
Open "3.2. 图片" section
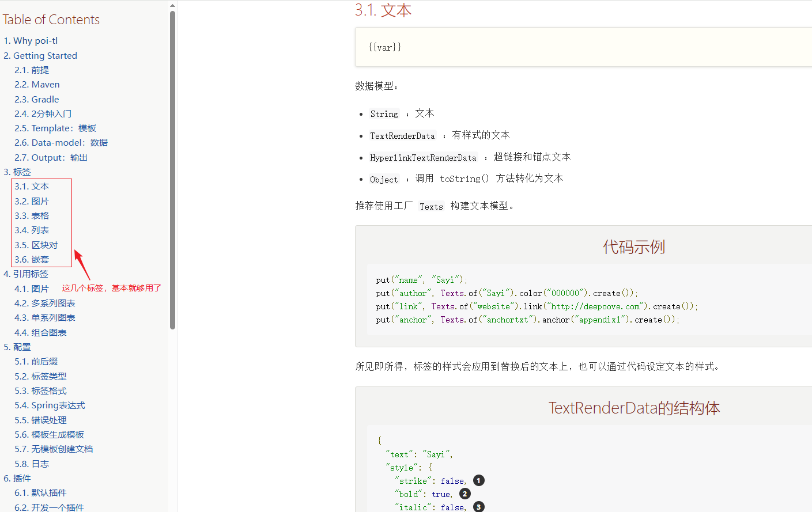point(33,200)
